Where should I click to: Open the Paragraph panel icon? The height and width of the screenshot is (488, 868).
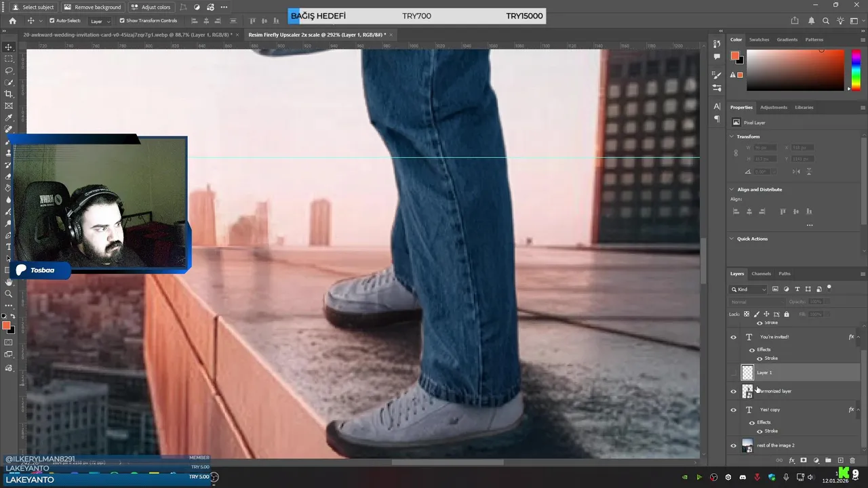click(717, 119)
